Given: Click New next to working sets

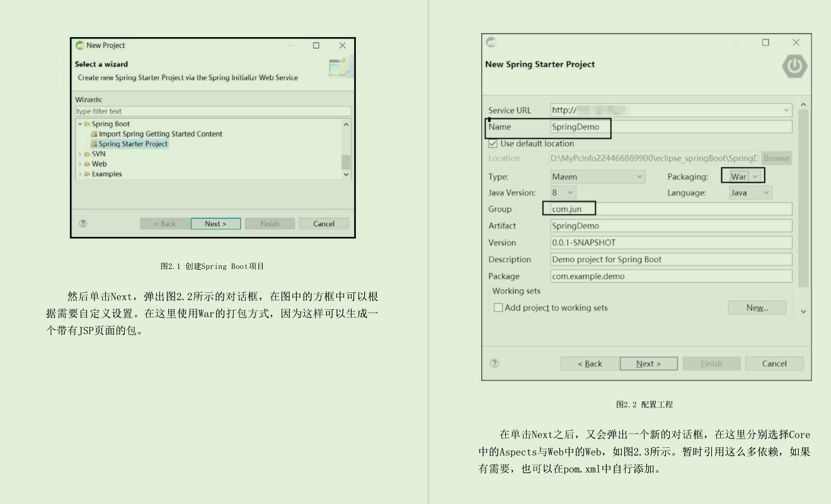Looking at the screenshot, I should click(x=757, y=307).
